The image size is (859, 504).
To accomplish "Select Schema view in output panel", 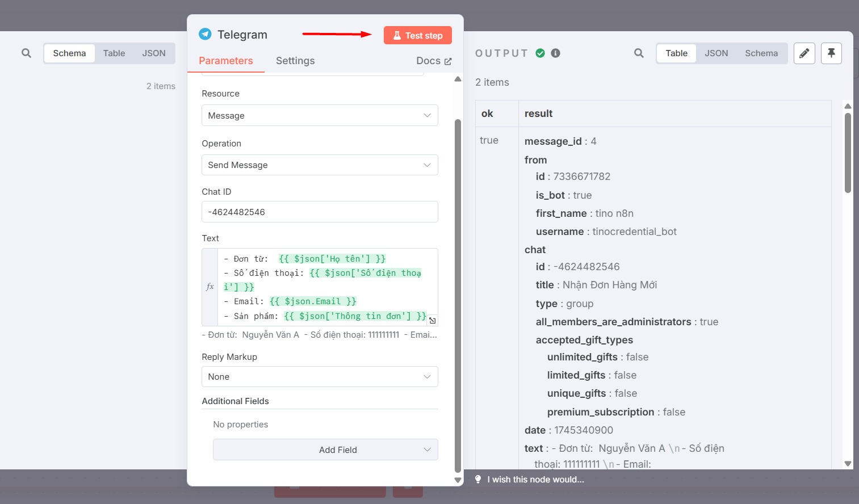I will [761, 53].
